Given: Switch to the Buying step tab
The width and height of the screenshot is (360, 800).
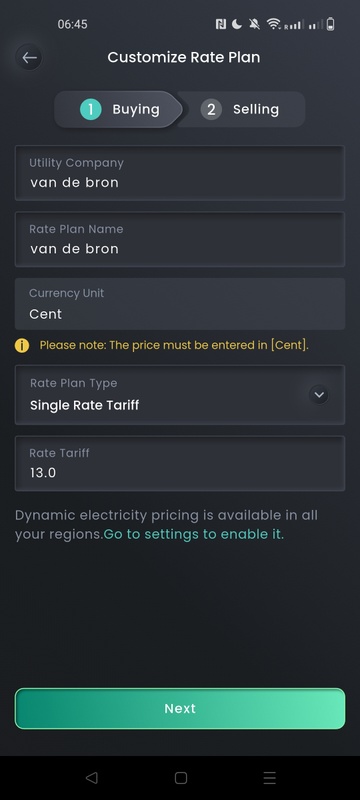Looking at the screenshot, I should (119, 109).
